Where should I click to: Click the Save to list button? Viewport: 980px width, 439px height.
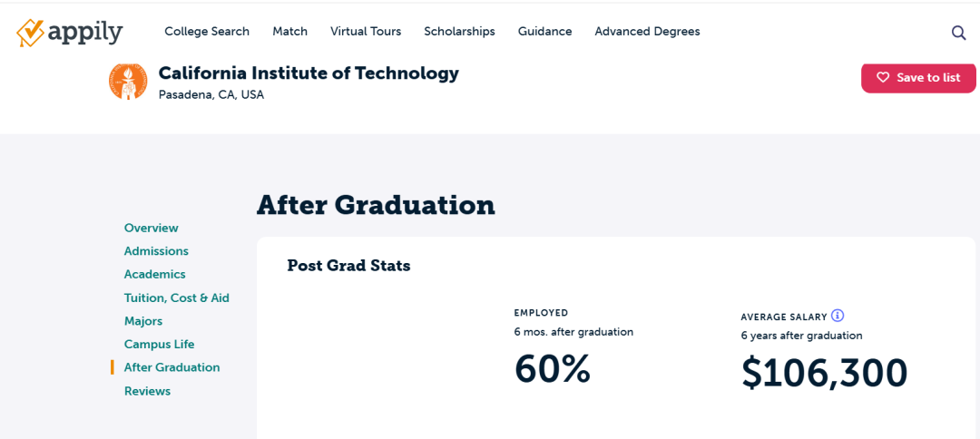918,77
